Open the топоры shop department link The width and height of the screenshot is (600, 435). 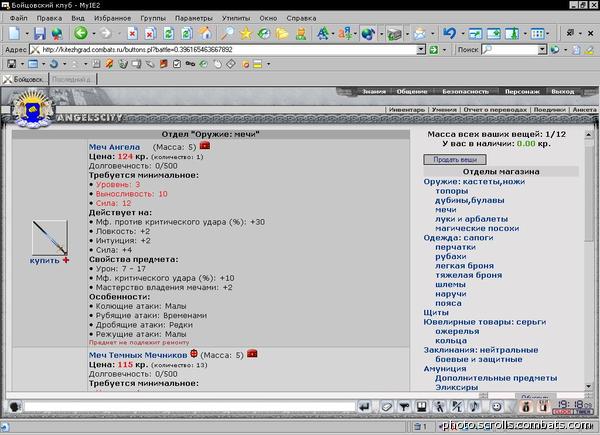pyautogui.click(x=452, y=191)
